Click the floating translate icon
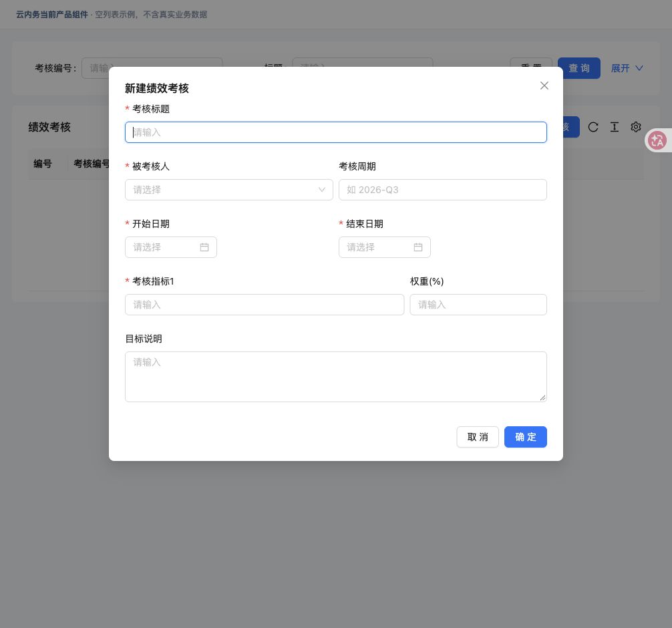Screen dimensions: 672x628 click(657, 140)
